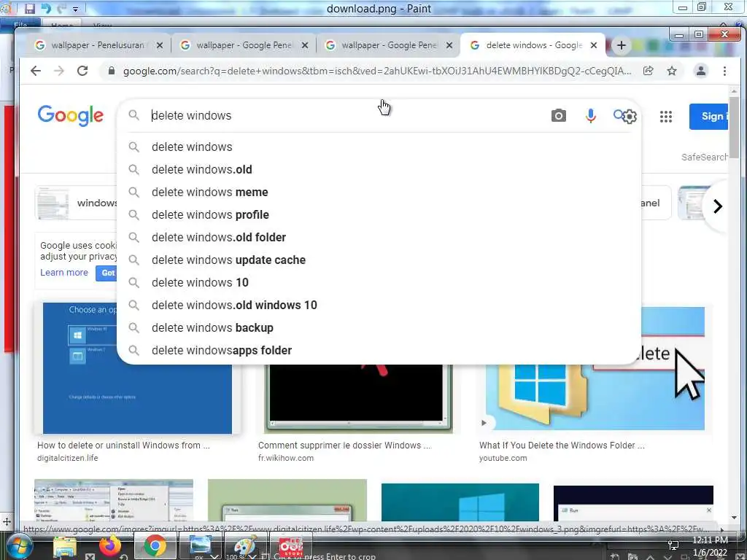
Task: Click the SafeSearch dropdown label
Action: coord(704,157)
